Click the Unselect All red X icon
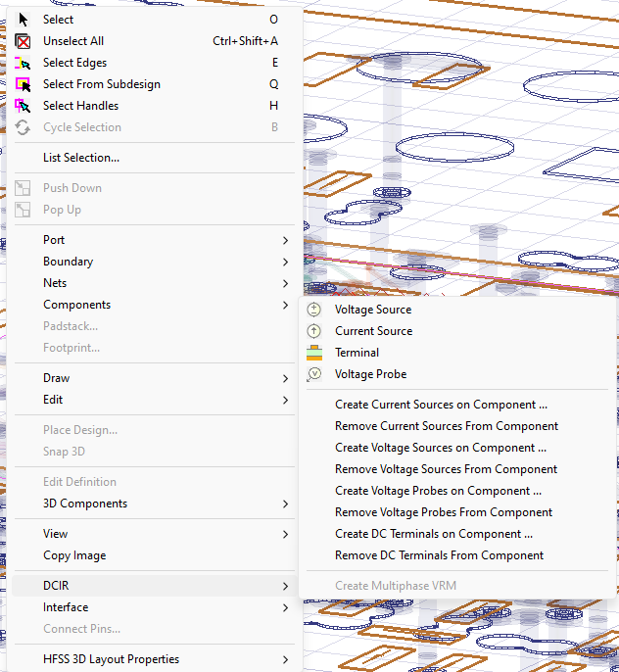This screenshot has height=672, width=619. 23,41
